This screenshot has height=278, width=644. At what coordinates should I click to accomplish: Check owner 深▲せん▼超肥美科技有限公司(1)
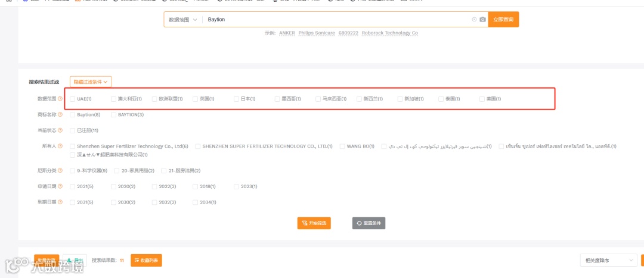click(x=73, y=155)
